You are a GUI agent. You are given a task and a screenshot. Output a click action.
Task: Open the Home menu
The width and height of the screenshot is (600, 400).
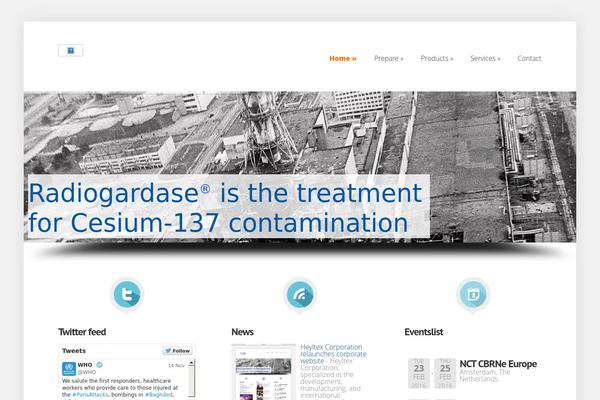coord(342,59)
